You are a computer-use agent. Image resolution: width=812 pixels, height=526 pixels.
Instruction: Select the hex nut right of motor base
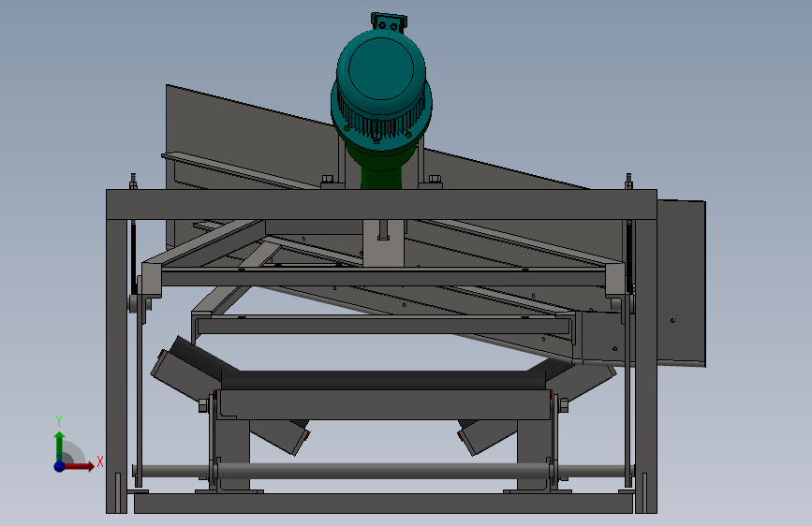pos(435,180)
